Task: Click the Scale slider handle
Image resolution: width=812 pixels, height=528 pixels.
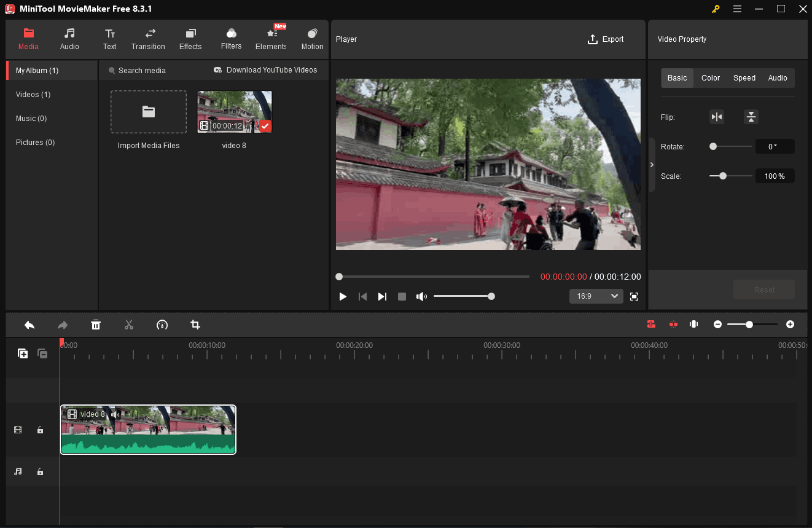Action: coord(723,176)
